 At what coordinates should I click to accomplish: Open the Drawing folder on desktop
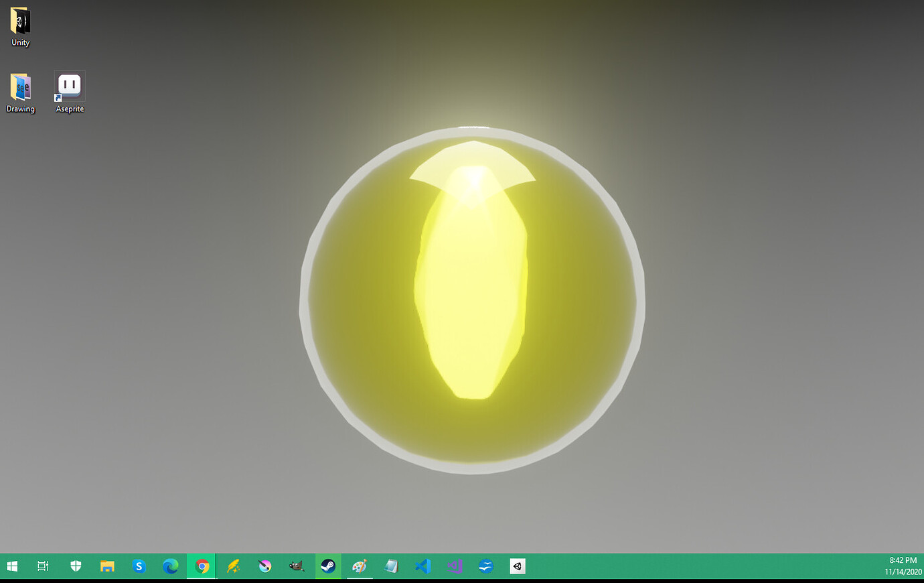click(20, 93)
